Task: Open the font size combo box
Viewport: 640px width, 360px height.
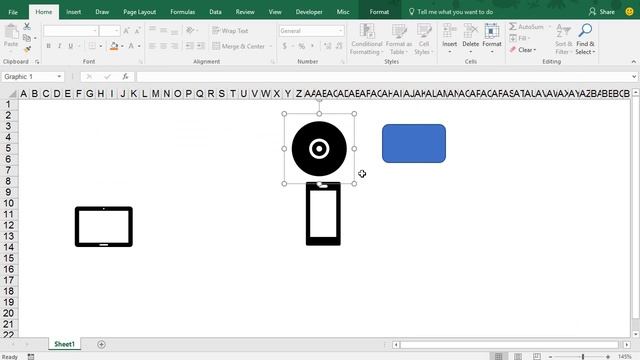Action: 109,31
